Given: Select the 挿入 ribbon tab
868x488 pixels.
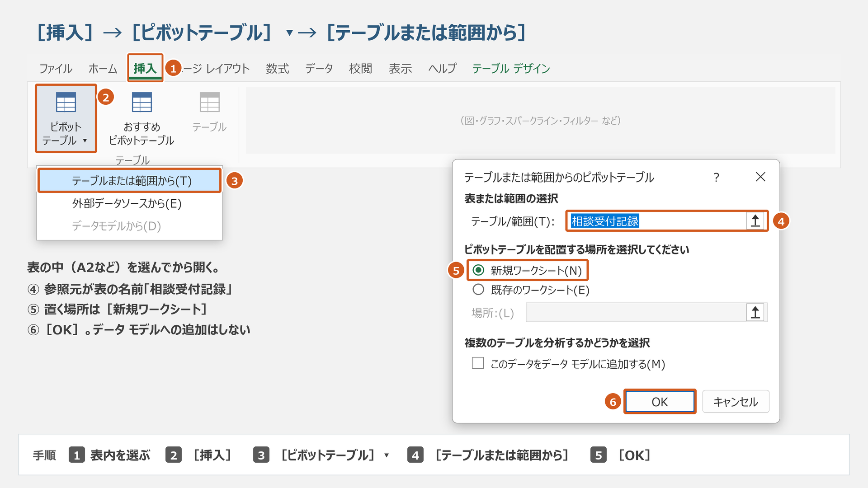Looking at the screenshot, I should pos(145,68).
